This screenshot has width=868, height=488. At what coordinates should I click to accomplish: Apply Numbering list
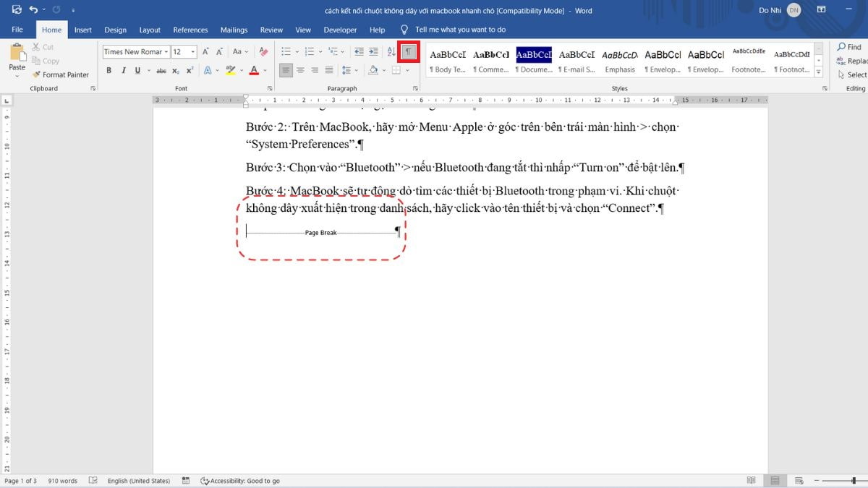310,51
